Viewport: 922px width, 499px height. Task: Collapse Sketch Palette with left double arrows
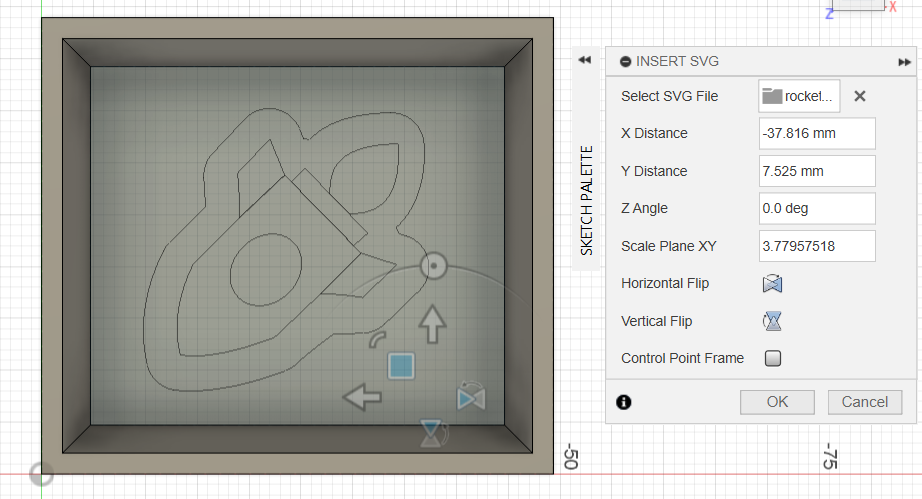(584, 60)
